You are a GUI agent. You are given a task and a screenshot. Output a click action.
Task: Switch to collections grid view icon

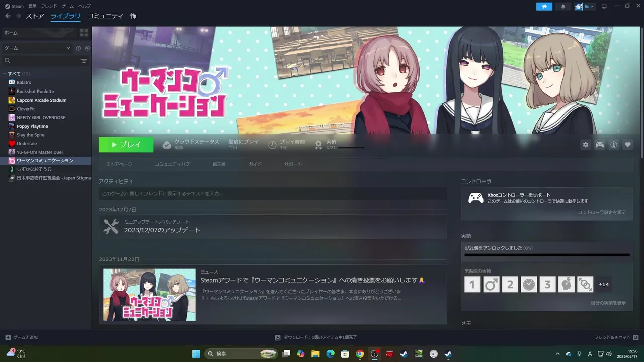coord(84,33)
